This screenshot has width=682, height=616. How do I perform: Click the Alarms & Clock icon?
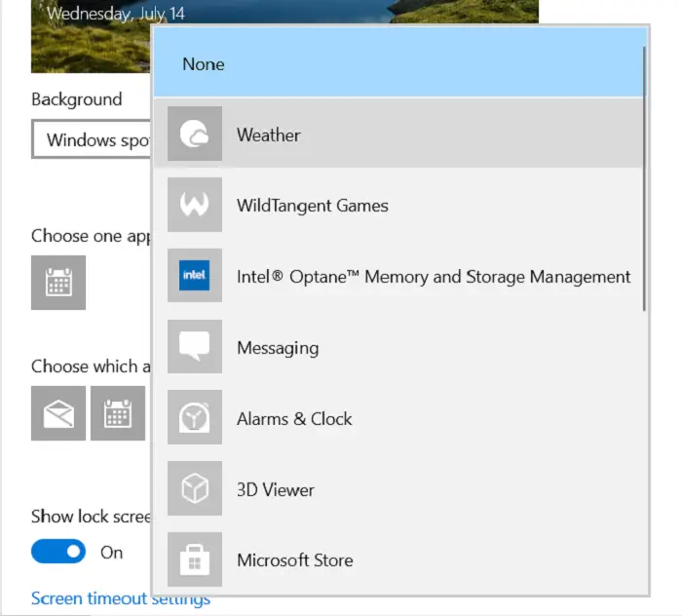195,417
